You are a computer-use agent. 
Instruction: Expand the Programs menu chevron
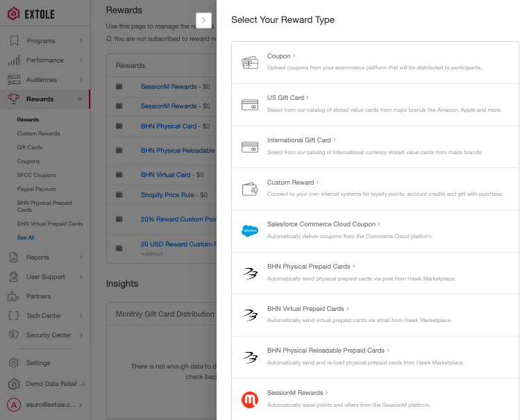coord(81,41)
